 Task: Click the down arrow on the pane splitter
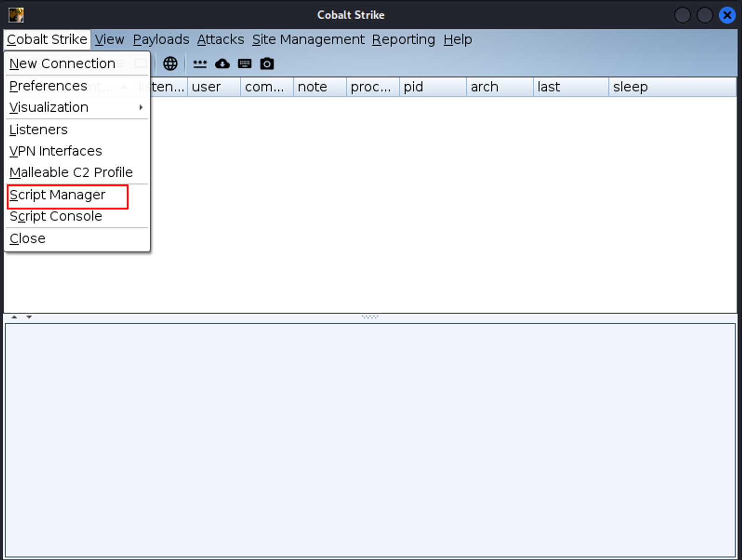point(29,317)
